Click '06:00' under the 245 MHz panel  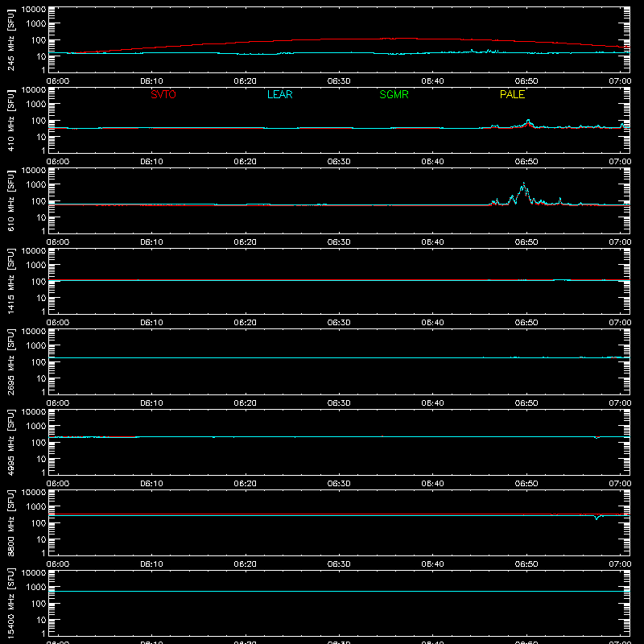[58, 81]
